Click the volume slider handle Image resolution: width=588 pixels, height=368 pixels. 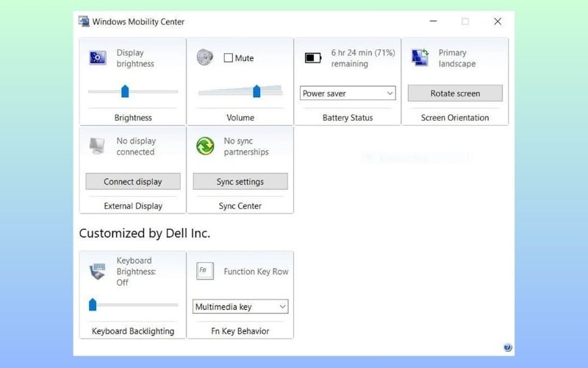click(x=257, y=91)
